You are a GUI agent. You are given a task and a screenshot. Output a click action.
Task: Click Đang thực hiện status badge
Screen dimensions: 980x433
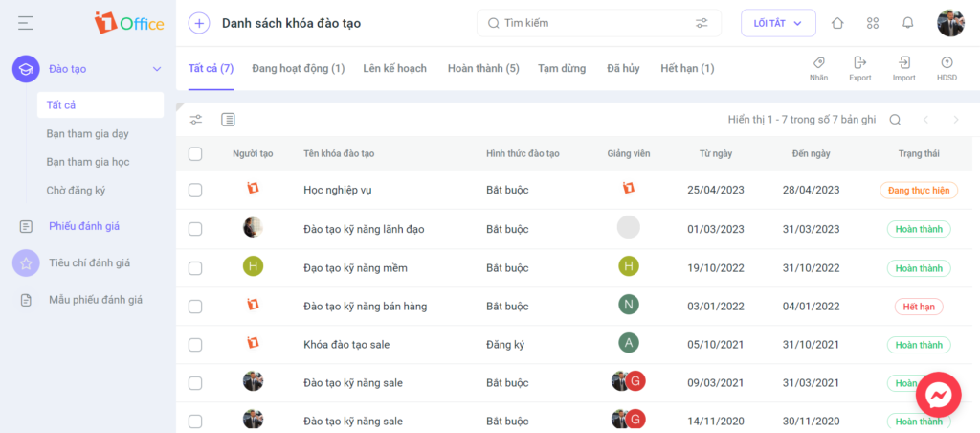tap(918, 191)
